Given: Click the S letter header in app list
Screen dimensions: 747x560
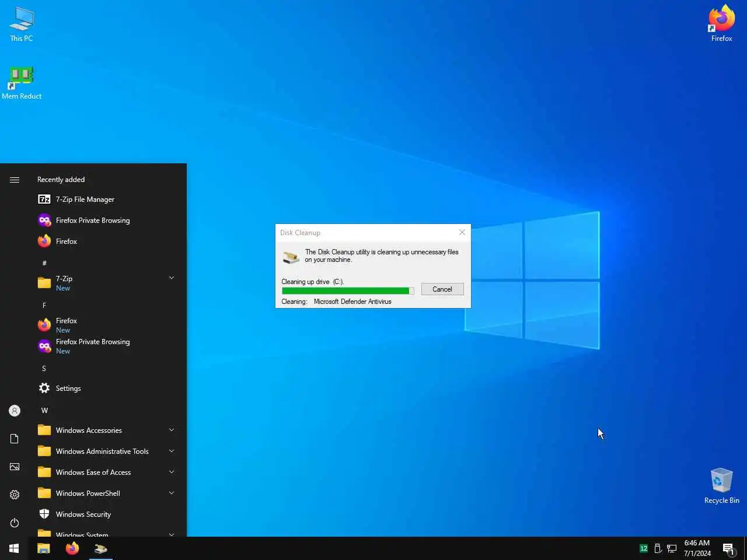Looking at the screenshot, I should click(x=44, y=368).
